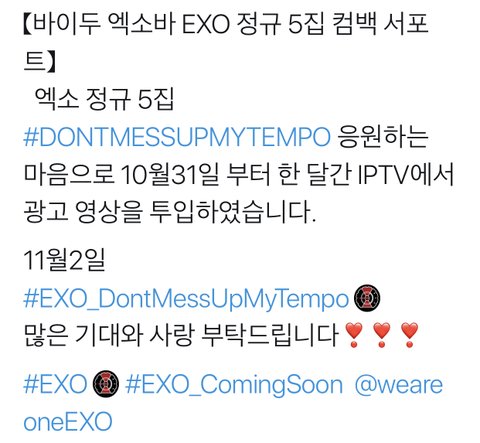The height and width of the screenshot is (443, 480).
Task: Select the wrapped headline ending 트】
Action: (39, 62)
